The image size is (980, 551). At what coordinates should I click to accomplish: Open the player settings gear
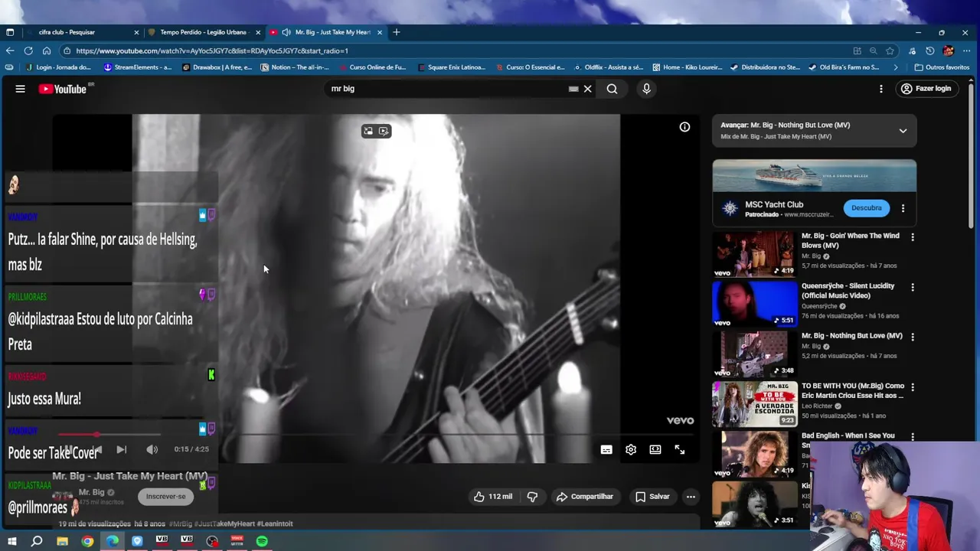click(x=631, y=450)
